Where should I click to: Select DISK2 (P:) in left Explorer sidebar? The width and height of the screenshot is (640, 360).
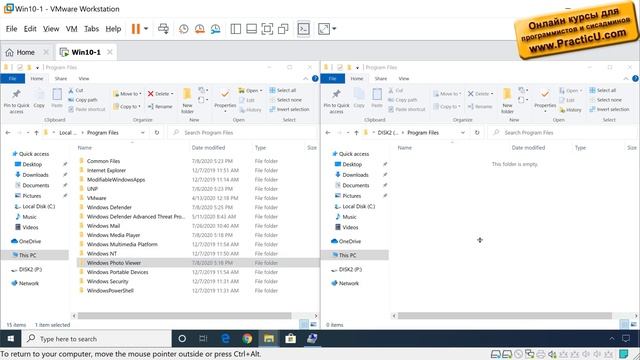pyautogui.click(x=30, y=269)
